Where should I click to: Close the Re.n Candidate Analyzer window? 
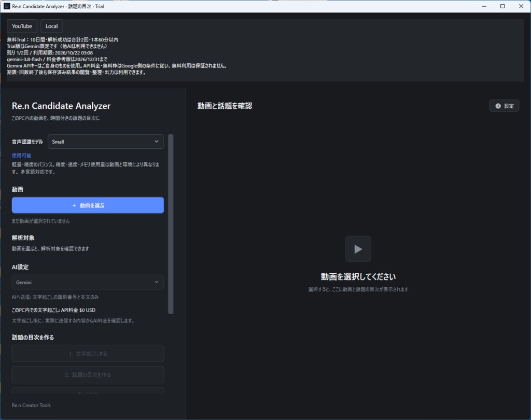pyautogui.click(x=521, y=6)
